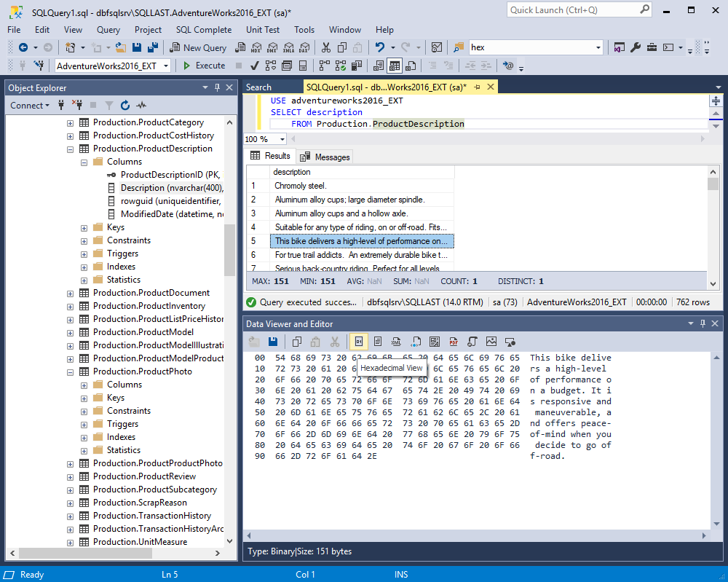Click the Parse checkmark icon
Image resolution: width=728 pixels, height=582 pixels.
[x=254, y=66]
